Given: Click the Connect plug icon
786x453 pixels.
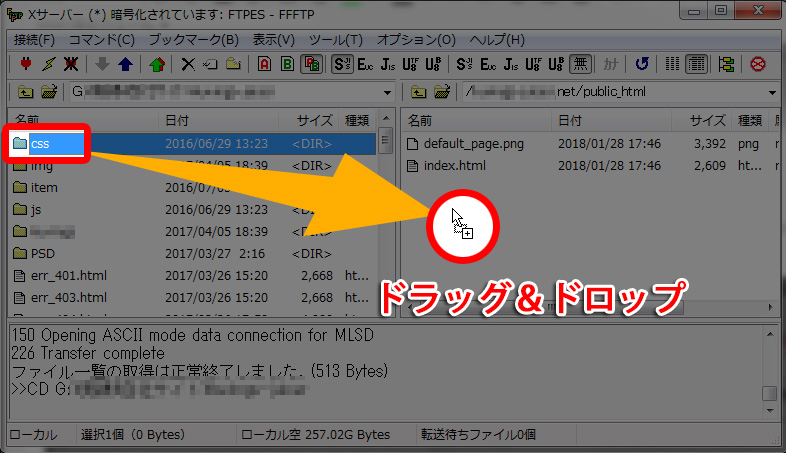Looking at the screenshot, I should pos(26,64).
